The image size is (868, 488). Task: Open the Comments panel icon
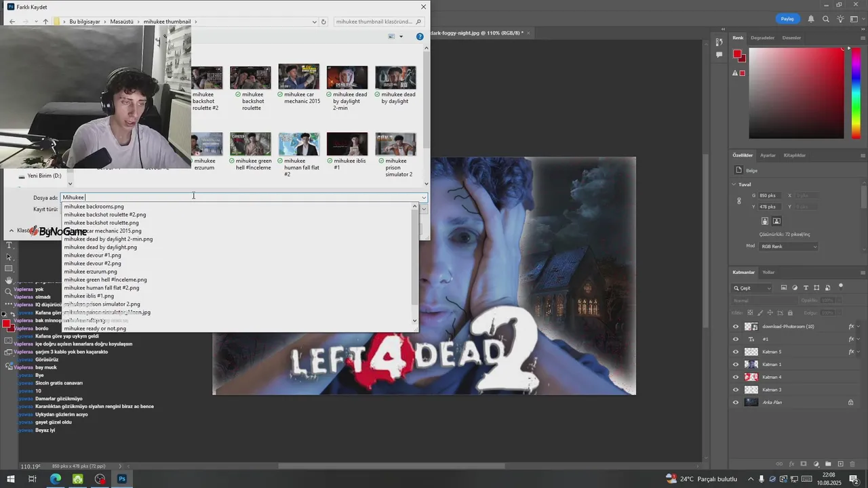click(x=719, y=55)
